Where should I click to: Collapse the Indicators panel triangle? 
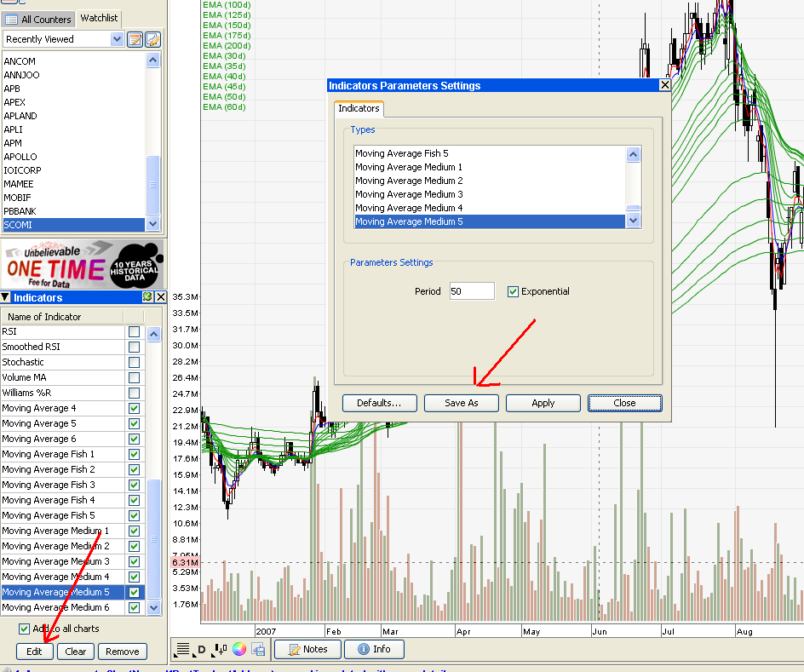click(x=6, y=297)
